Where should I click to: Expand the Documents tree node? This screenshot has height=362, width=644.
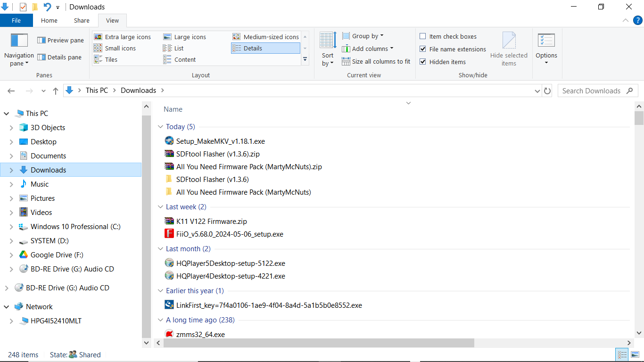point(11,156)
